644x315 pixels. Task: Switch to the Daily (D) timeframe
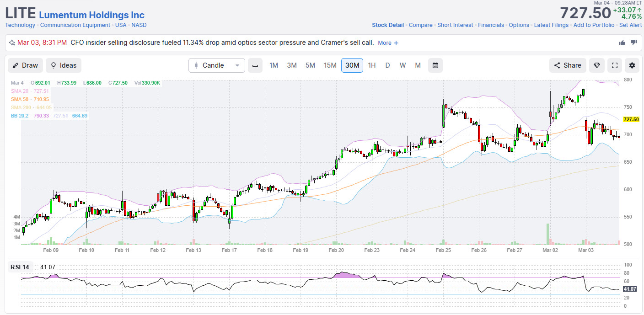pyautogui.click(x=387, y=65)
